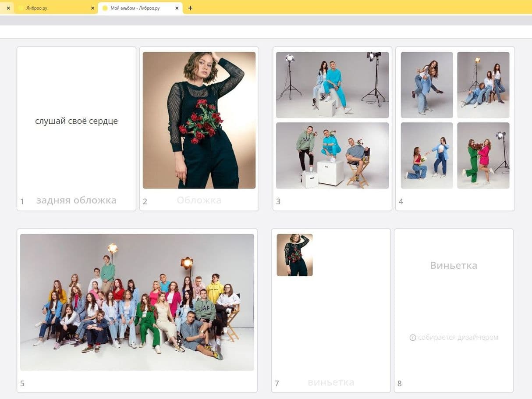Select the large group photo on page 5
Image resolution: width=532 pixels, height=399 pixels.
(137, 302)
